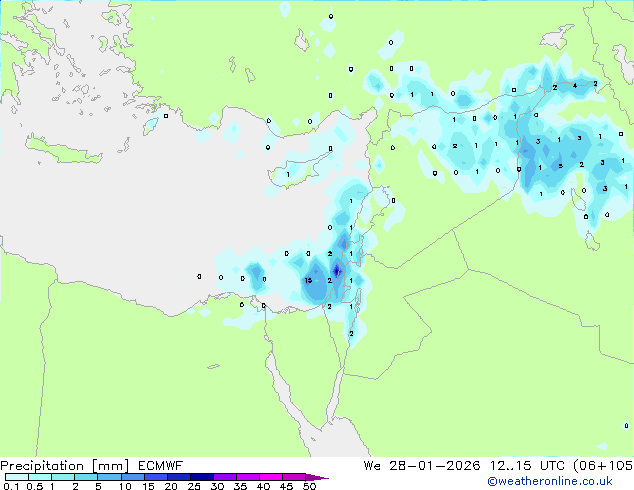
Task: Pick the 10–15 mm legend color box
Action: pyautogui.click(x=132, y=477)
